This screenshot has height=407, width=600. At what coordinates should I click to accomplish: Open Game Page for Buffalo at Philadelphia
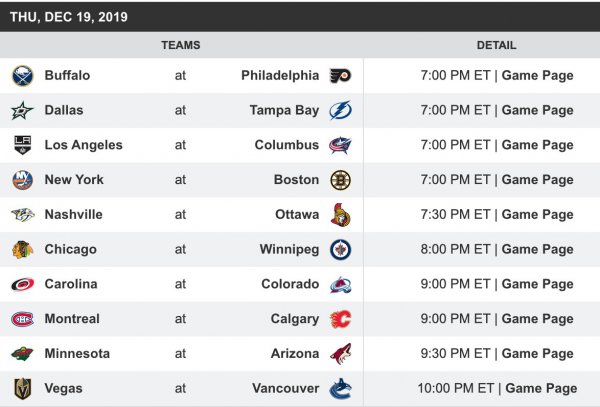(x=537, y=76)
